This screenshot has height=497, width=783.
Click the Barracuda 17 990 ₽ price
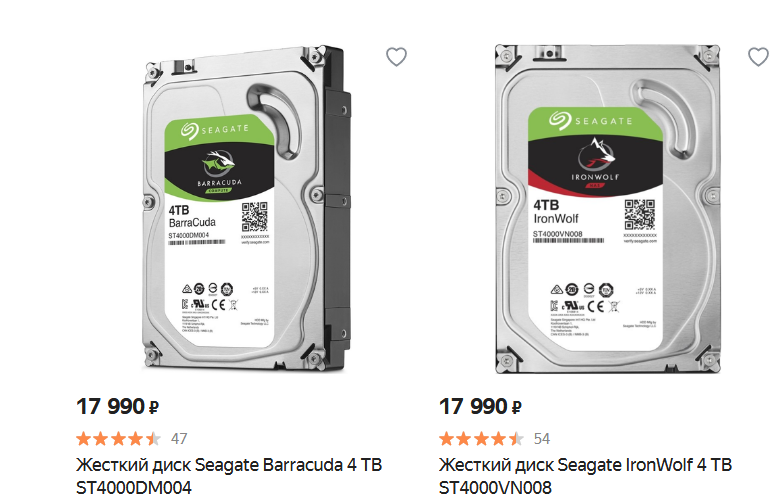pyautogui.click(x=117, y=406)
